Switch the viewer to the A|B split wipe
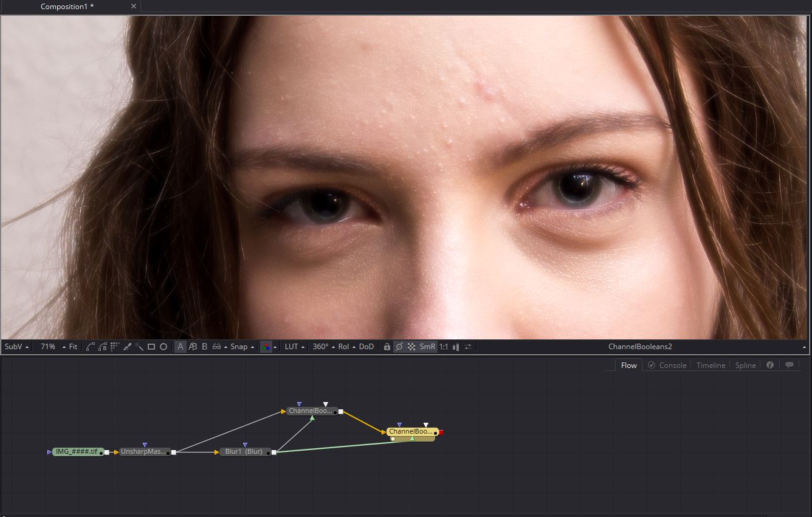 point(193,347)
